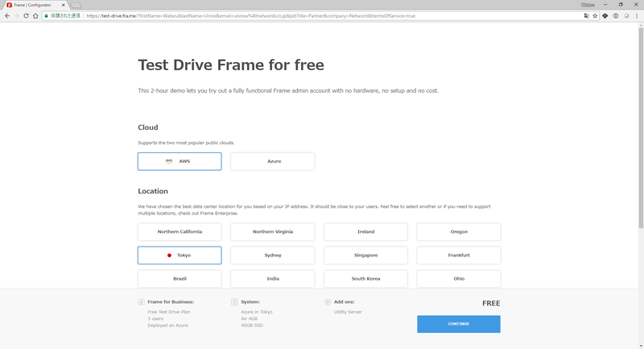Click 'Air 4GB' text
This screenshot has width=644, height=349.
(250, 318)
